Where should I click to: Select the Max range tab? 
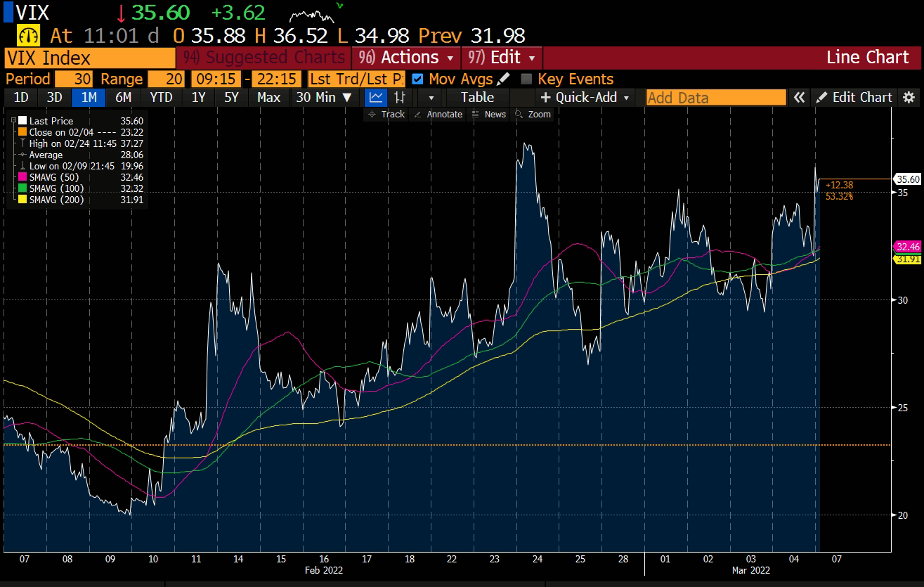pyautogui.click(x=268, y=98)
